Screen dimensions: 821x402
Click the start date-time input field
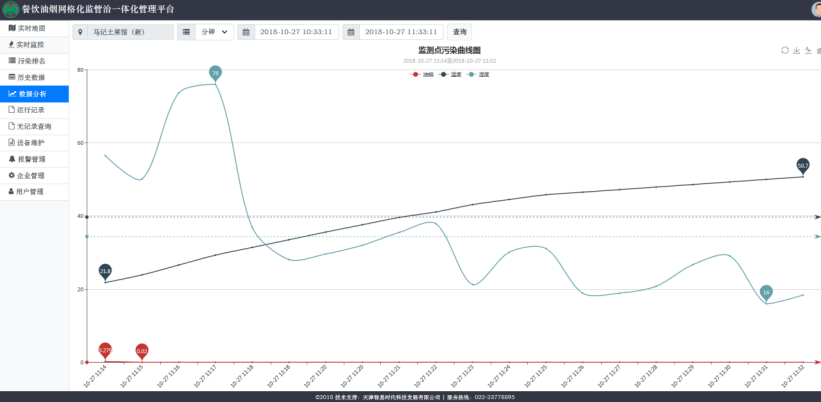coord(296,32)
